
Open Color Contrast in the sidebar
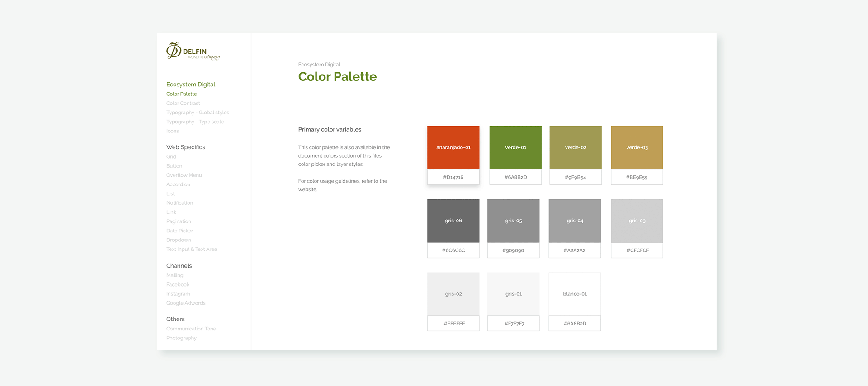(183, 104)
